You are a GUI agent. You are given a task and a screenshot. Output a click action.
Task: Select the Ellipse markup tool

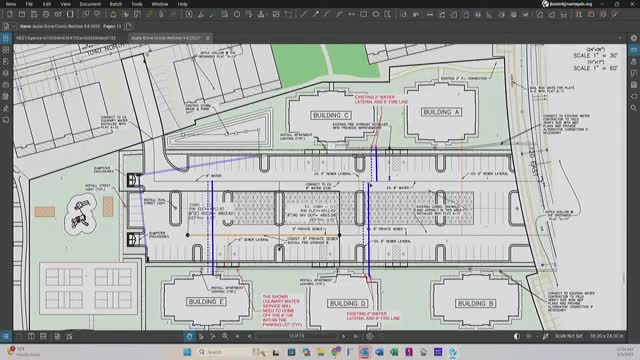point(376,14)
